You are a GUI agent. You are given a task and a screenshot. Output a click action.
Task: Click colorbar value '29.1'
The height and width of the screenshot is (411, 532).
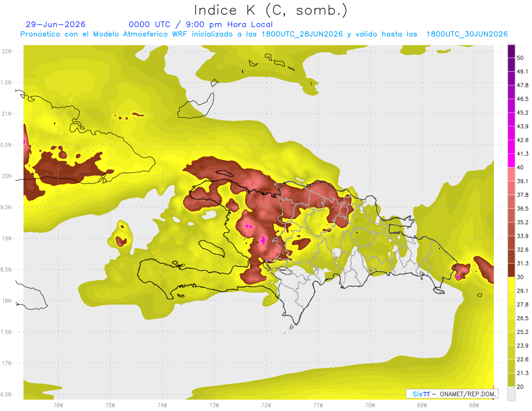pos(523,291)
